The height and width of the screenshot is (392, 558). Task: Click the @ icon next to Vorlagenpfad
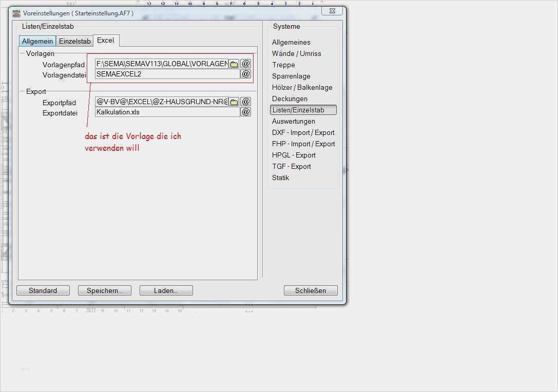point(245,64)
